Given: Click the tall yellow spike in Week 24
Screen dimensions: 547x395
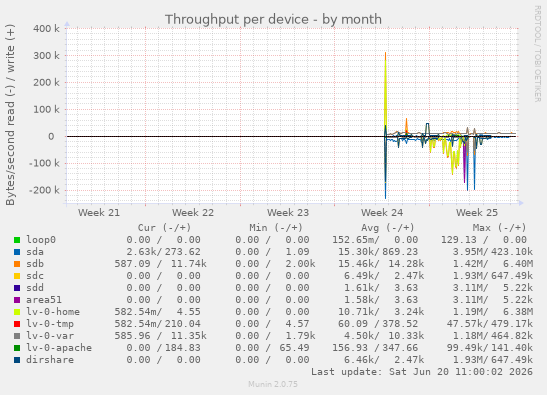Looking at the screenshot, I should [385, 94].
